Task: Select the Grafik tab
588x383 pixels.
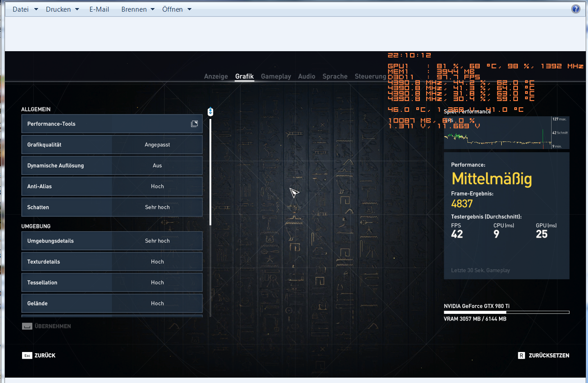Action: (x=245, y=77)
